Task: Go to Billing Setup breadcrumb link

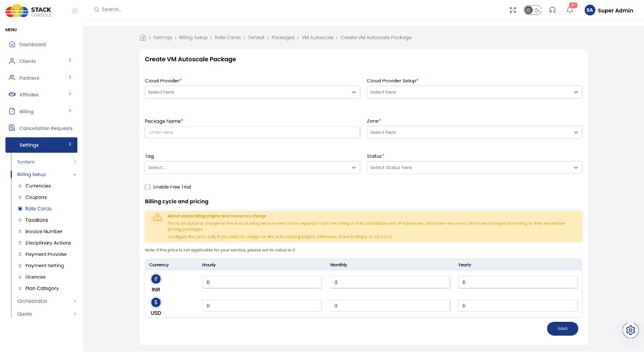Action: click(x=193, y=38)
